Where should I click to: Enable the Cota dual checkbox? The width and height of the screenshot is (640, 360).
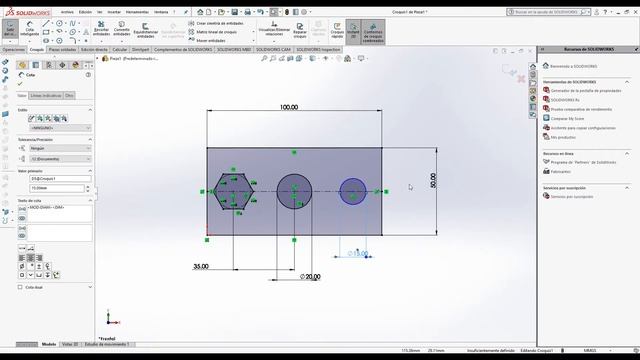point(20,287)
